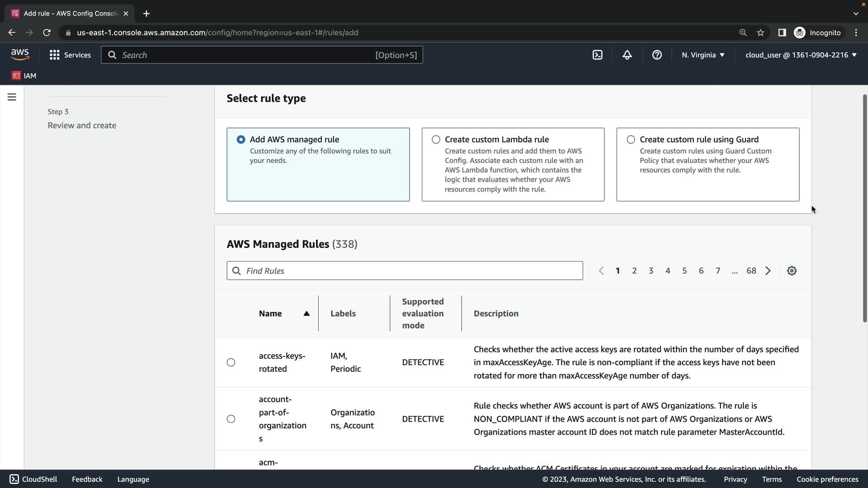868x488 pixels.
Task: Sort rules by Name column arrow
Action: click(x=307, y=314)
